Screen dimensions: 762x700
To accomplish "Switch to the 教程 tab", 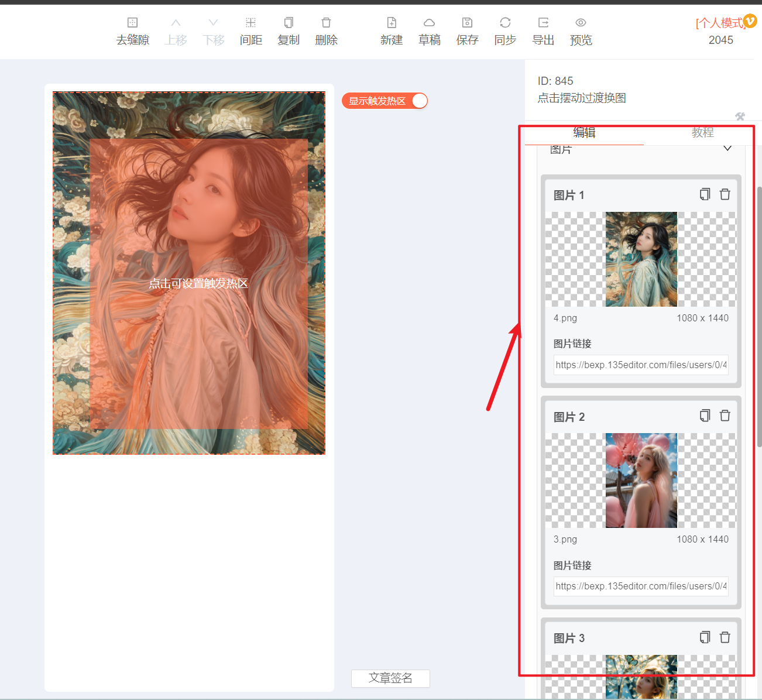I will pyautogui.click(x=702, y=133).
